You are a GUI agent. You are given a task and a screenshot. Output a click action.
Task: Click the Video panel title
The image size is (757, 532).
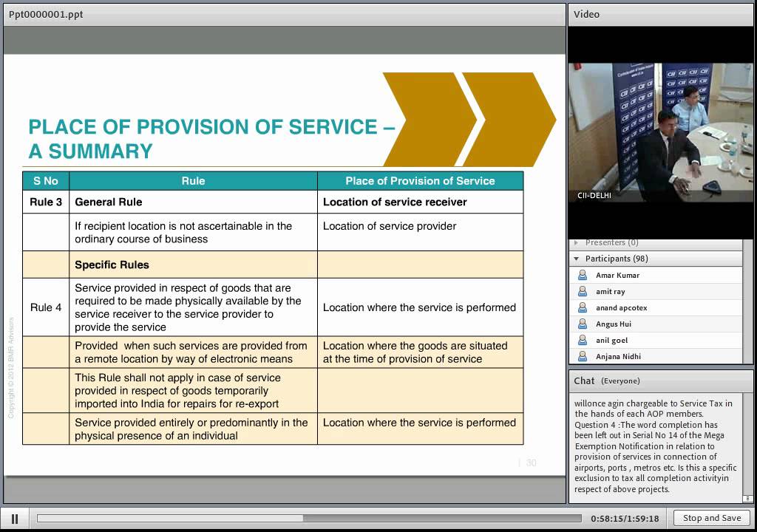pos(586,15)
